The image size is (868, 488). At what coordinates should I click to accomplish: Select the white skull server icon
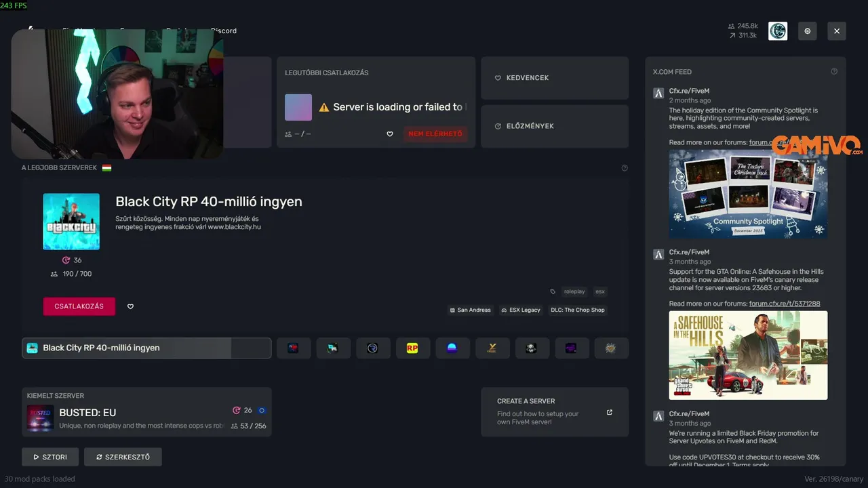pyautogui.click(x=532, y=348)
